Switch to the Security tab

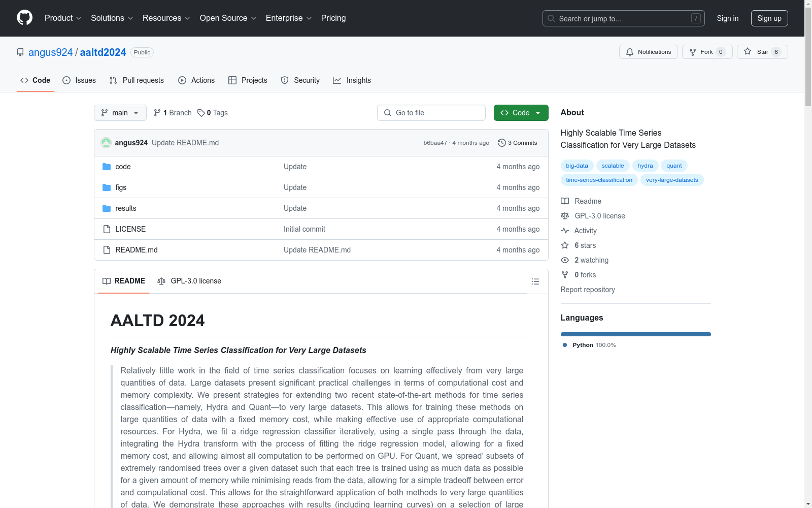300,80
